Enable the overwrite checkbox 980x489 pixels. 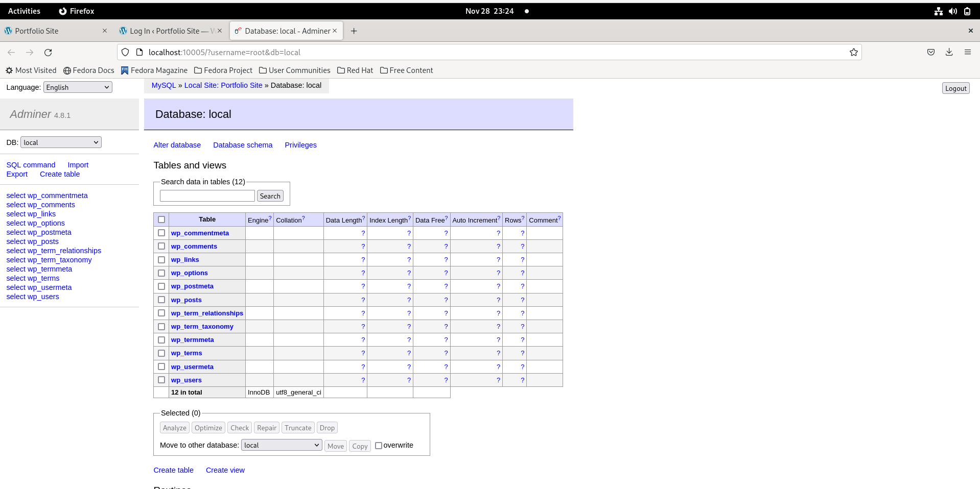[x=379, y=446]
